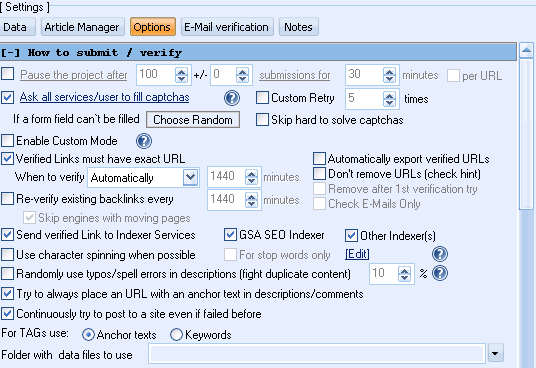The width and height of the screenshot is (536, 368).
Task: Enable Pause the project after checkbox
Action: [8, 74]
